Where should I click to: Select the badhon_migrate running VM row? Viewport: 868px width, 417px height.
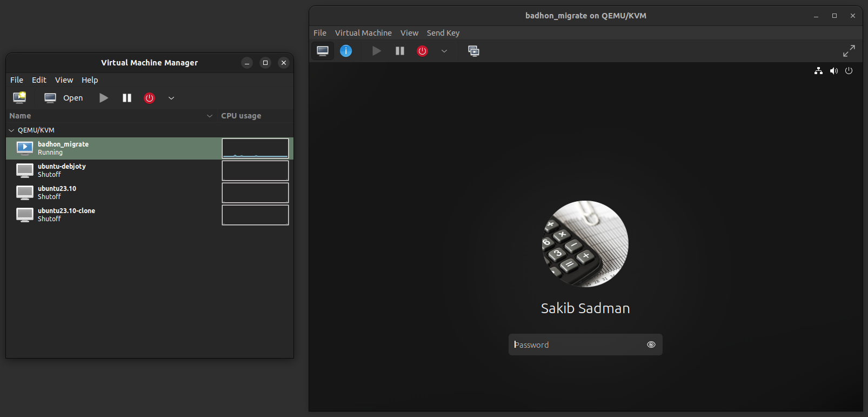[150, 148]
